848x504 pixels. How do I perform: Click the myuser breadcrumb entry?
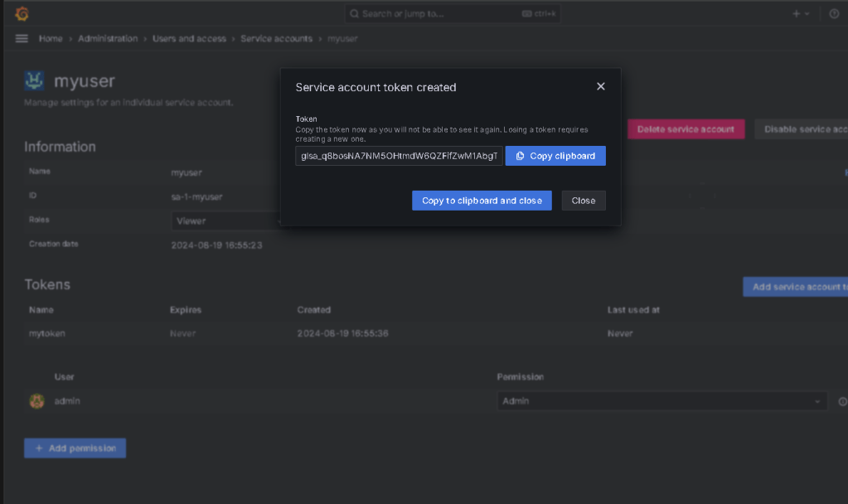342,38
